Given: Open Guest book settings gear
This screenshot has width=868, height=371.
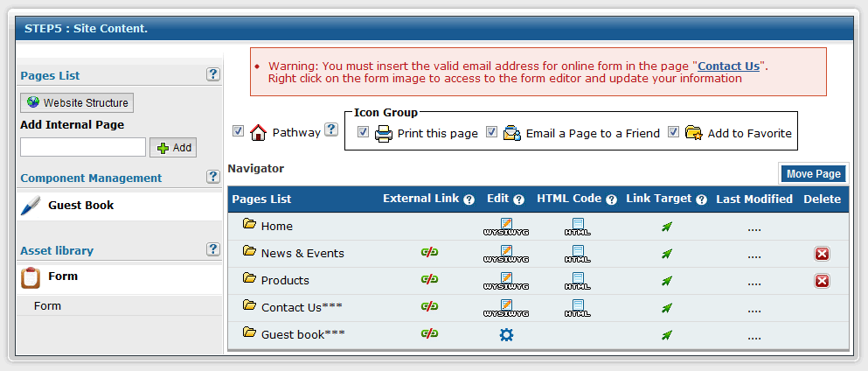Looking at the screenshot, I should [506, 334].
